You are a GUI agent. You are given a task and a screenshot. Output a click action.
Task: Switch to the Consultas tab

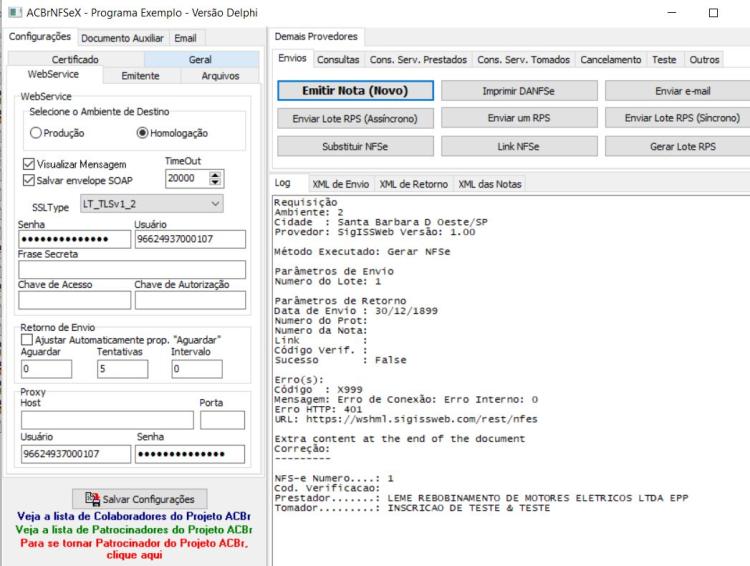pyautogui.click(x=338, y=60)
